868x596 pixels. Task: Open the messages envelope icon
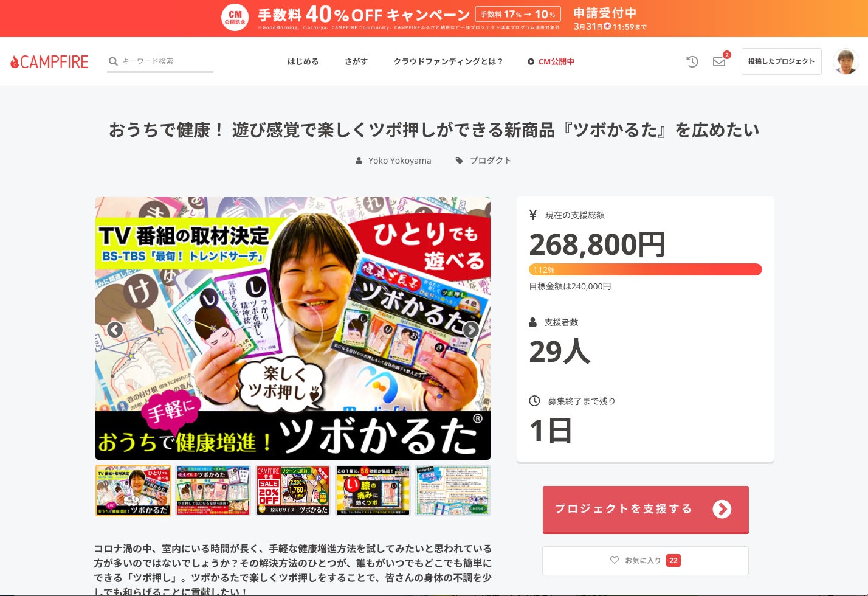(x=720, y=61)
